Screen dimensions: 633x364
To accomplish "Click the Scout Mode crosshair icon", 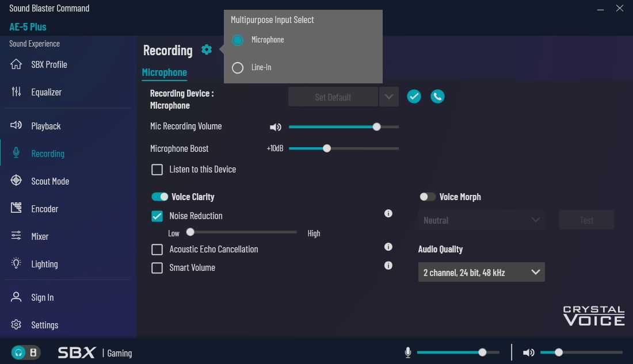I will click(16, 181).
